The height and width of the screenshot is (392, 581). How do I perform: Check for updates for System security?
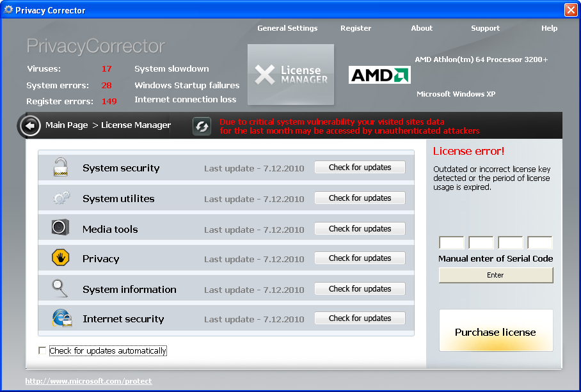(x=360, y=168)
